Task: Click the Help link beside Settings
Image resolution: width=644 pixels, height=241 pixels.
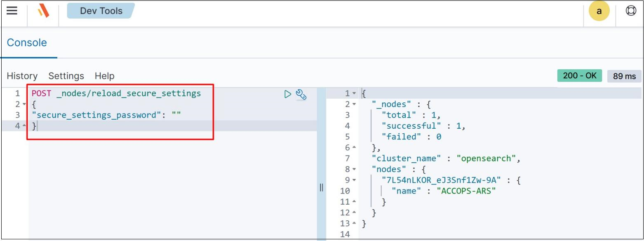Action: pos(104,76)
